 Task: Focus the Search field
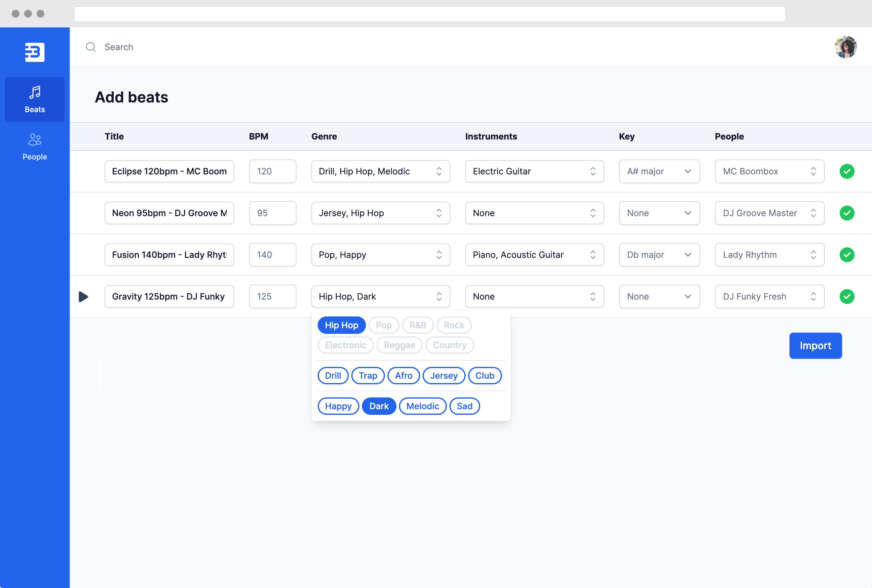pos(119,47)
